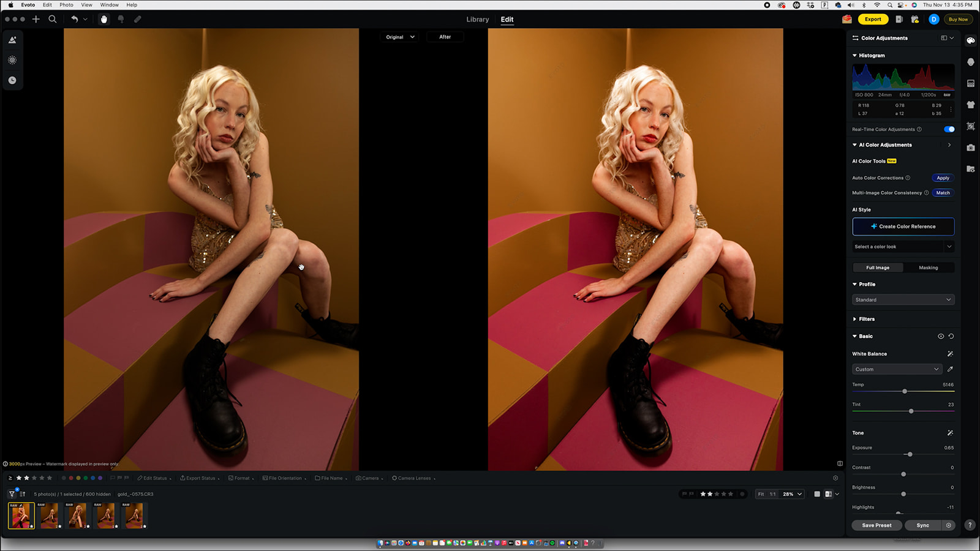The width and height of the screenshot is (980, 551).
Task: Toggle Basic panel visibility eye icon
Action: coord(941,336)
